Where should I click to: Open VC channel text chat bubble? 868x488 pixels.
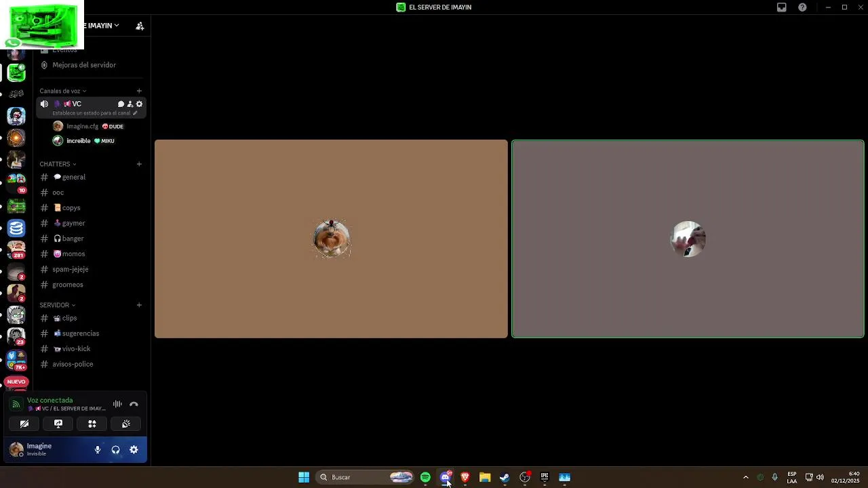pyautogui.click(x=121, y=104)
